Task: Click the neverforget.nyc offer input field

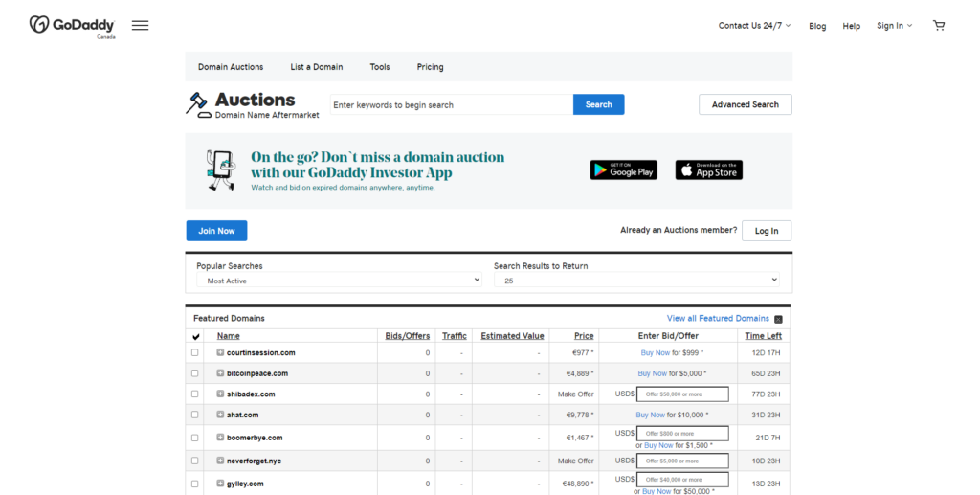Action: [x=682, y=461]
